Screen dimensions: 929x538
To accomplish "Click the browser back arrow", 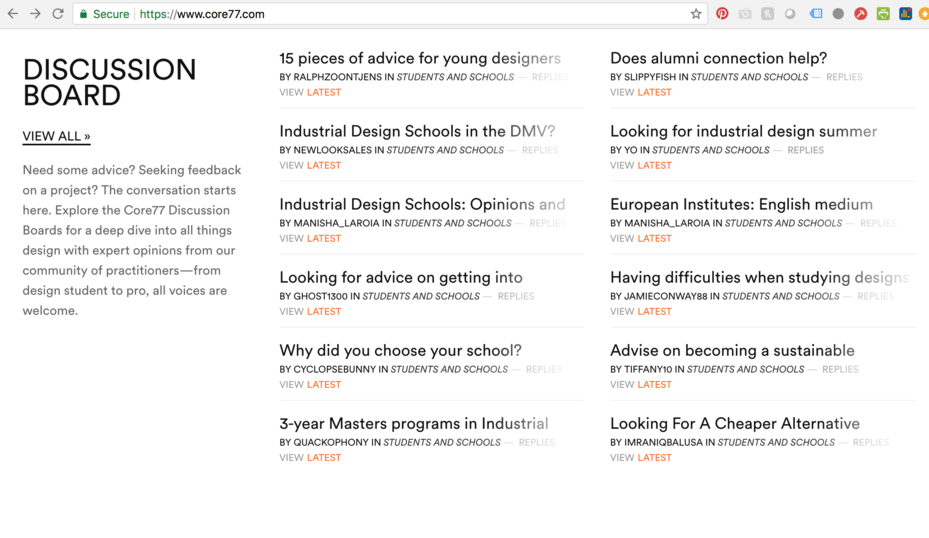I will pos(13,14).
